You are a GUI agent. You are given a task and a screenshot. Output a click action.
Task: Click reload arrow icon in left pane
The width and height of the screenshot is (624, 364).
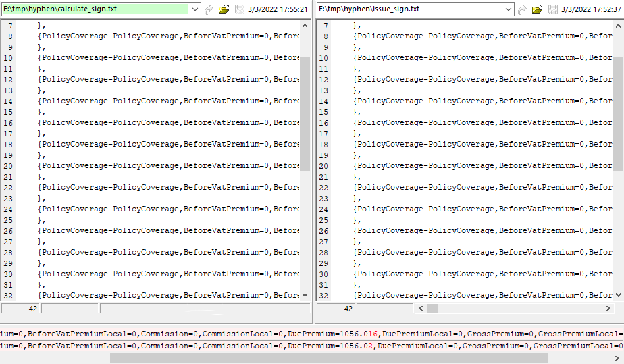click(209, 9)
